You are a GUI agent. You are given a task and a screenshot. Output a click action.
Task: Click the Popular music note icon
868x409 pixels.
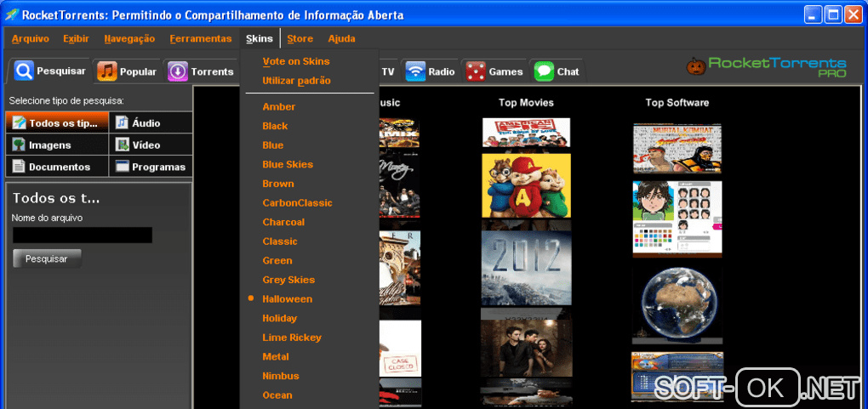click(107, 71)
